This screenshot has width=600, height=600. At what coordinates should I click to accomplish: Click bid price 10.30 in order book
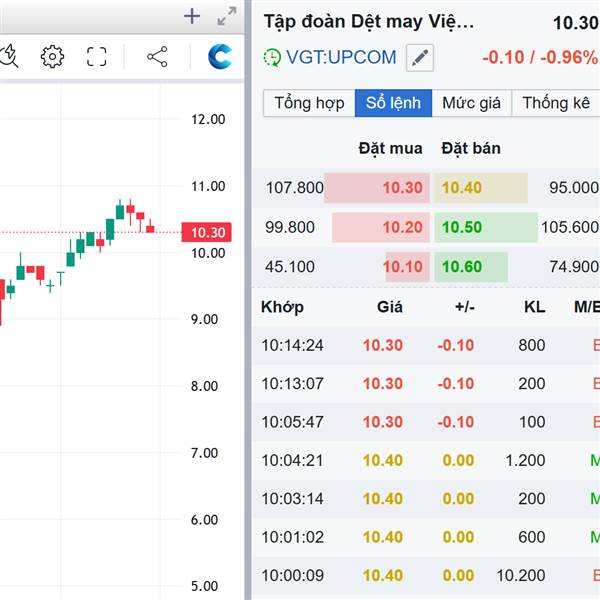tap(403, 188)
